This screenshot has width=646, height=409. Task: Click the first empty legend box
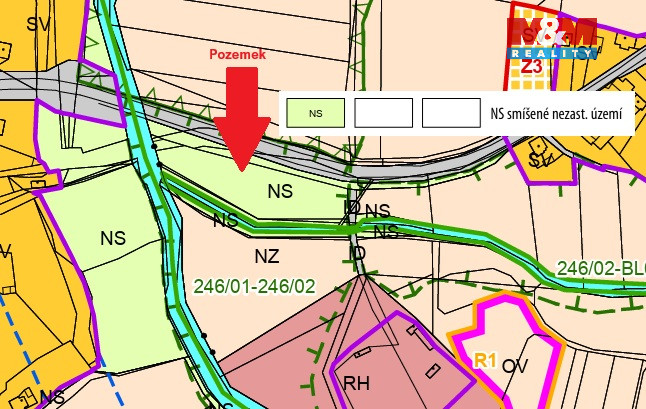tap(384, 113)
